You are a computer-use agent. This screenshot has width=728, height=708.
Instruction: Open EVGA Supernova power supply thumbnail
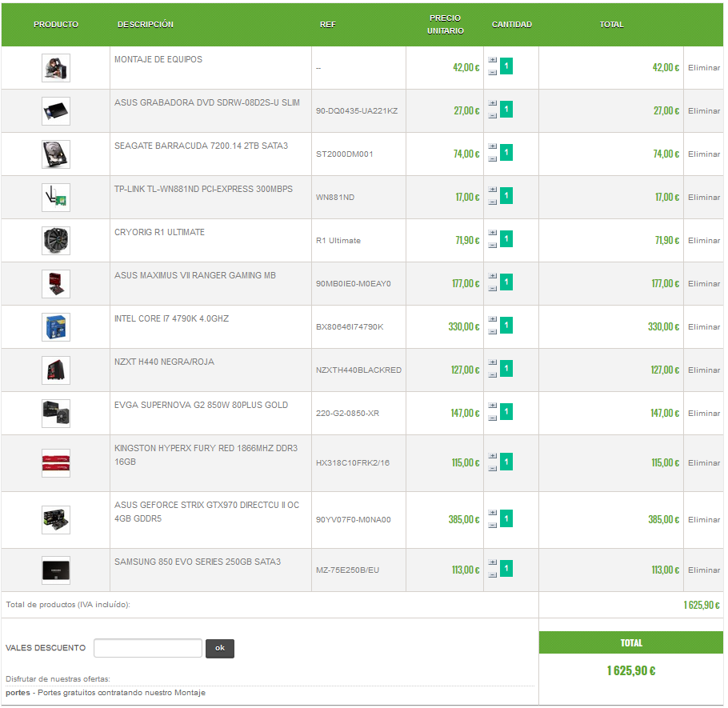click(56, 413)
